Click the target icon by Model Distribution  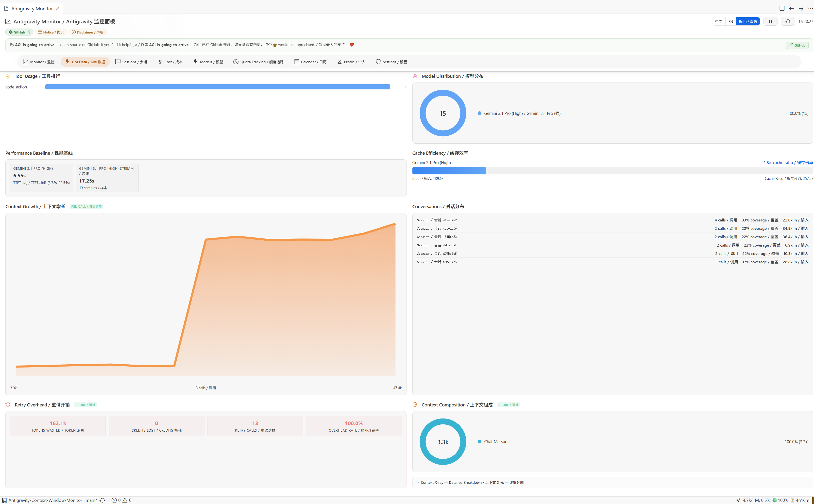coord(415,76)
